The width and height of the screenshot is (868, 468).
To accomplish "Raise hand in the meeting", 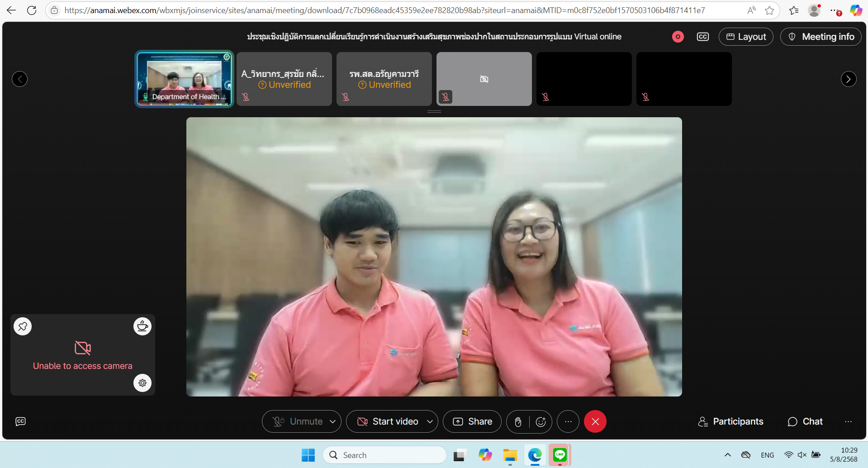I will click(518, 422).
